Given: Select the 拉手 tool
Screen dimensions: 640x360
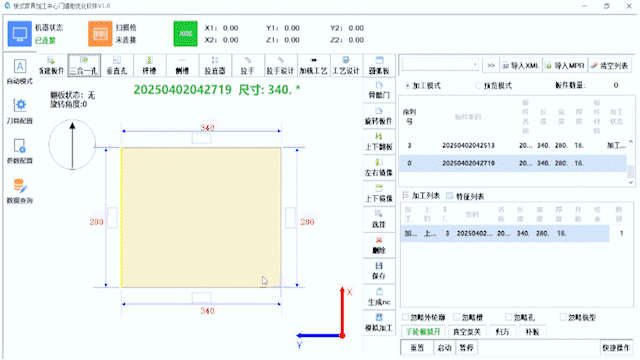Looking at the screenshot, I should click(x=248, y=65).
